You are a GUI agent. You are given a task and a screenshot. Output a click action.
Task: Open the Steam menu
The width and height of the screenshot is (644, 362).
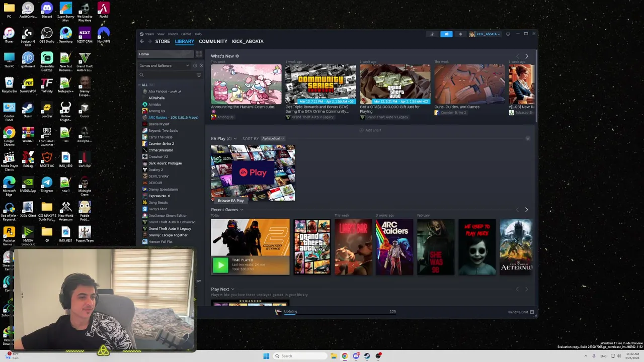tap(149, 34)
